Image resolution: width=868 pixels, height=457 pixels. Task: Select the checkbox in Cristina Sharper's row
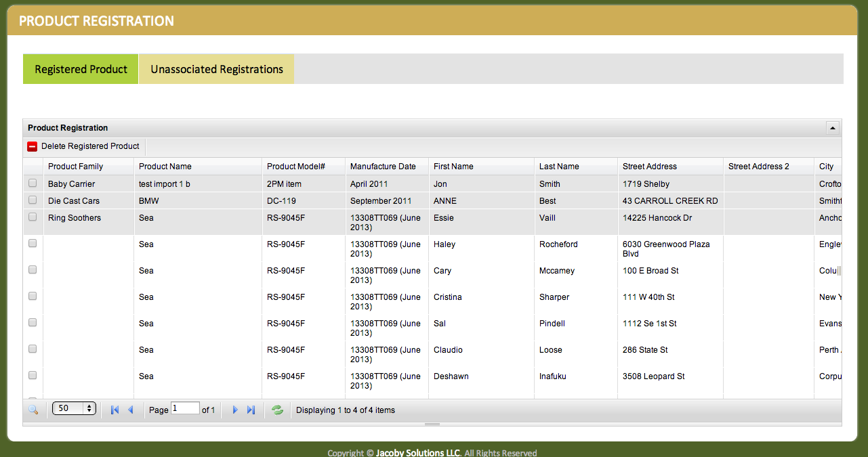click(33, 296)
